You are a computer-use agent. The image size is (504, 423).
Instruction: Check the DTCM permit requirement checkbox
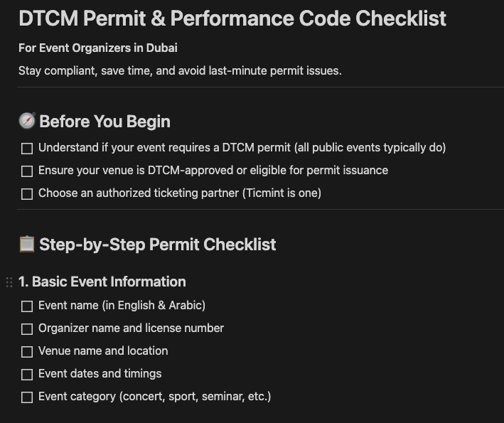27,149
